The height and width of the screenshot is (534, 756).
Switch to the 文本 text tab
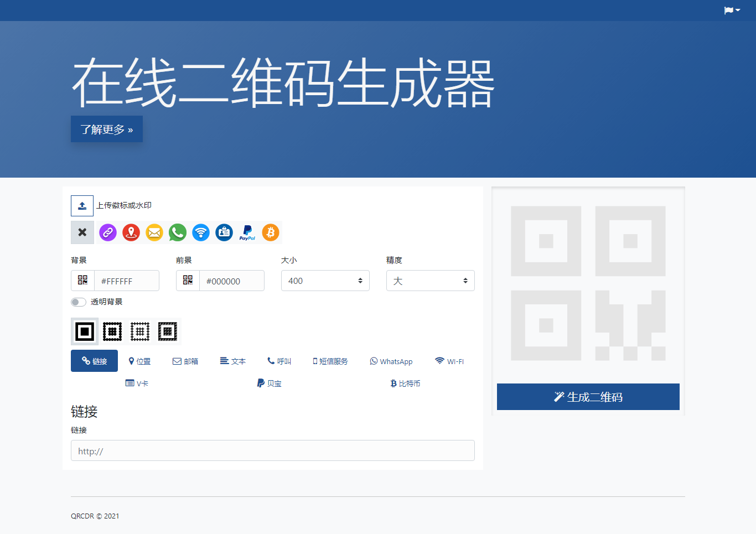point(232,361)
